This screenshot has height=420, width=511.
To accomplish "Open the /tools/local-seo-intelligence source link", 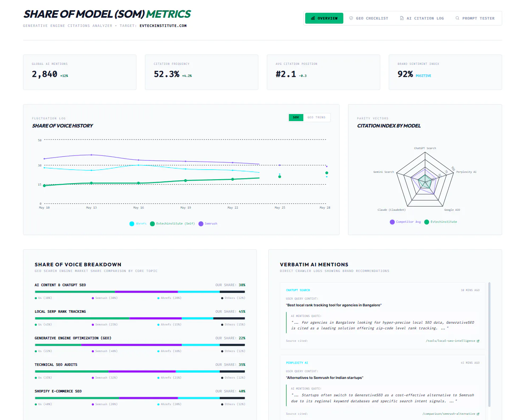I will click(453, 341).
